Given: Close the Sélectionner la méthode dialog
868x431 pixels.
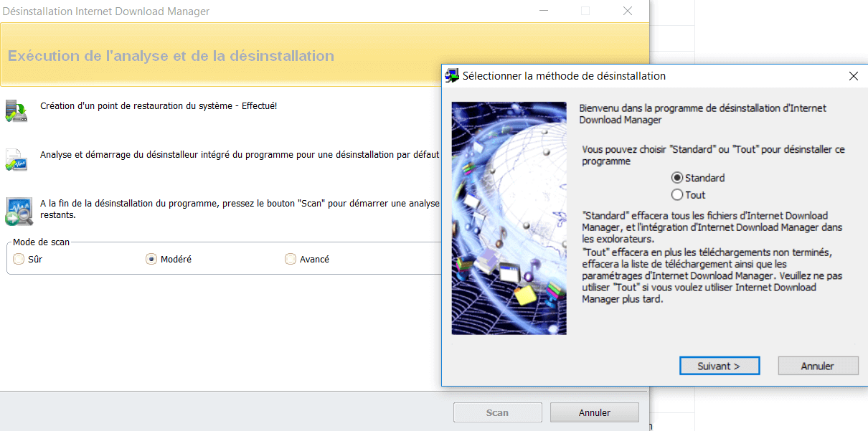Looking at the screenshot, I should (853, 75).
